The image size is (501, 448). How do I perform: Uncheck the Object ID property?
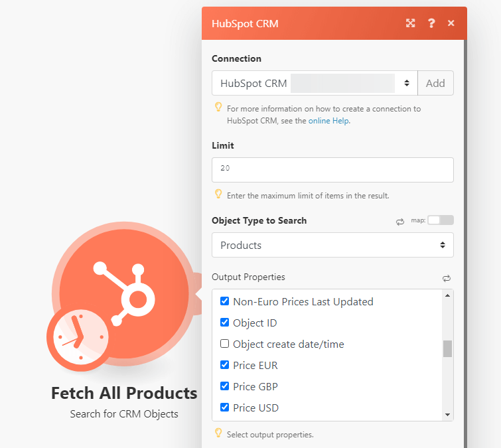(224, 323)
